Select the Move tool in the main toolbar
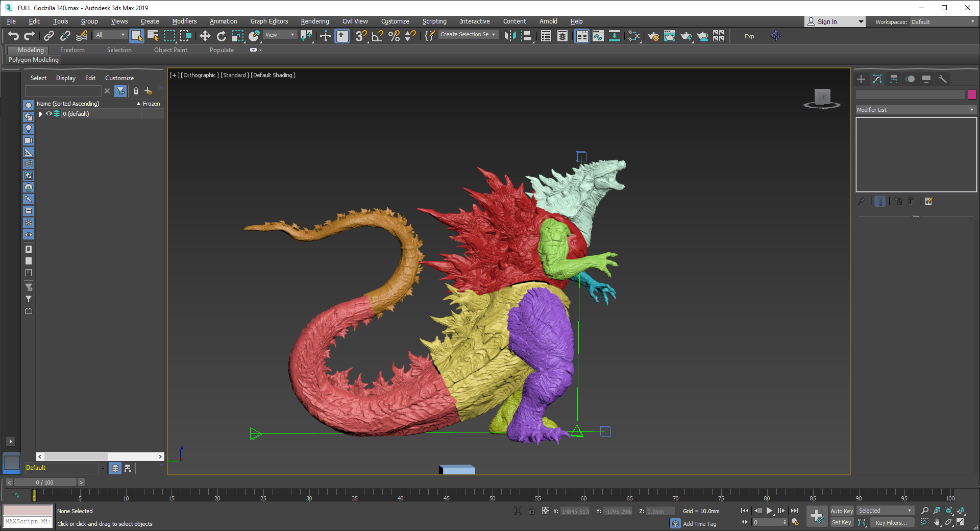 tap(205, 36)
